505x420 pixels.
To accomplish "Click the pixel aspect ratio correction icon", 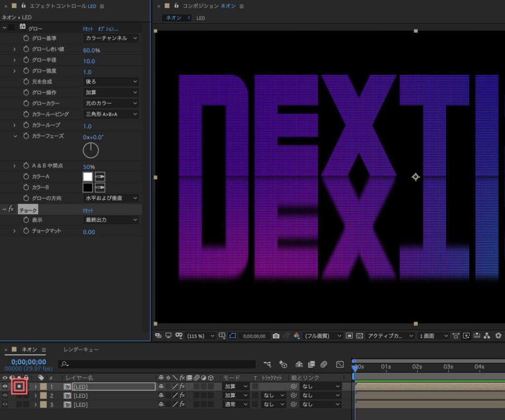I will point(455,336).
